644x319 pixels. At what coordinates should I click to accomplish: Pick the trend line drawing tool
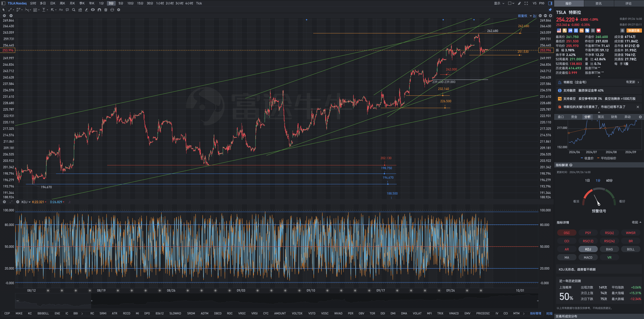click(x=10, y=10)
